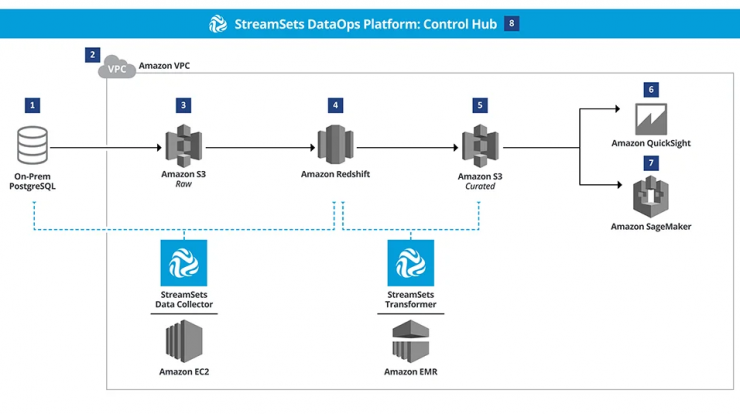
Task: Click the StreamSets logo in the header banner
Action: pos(218,24)
